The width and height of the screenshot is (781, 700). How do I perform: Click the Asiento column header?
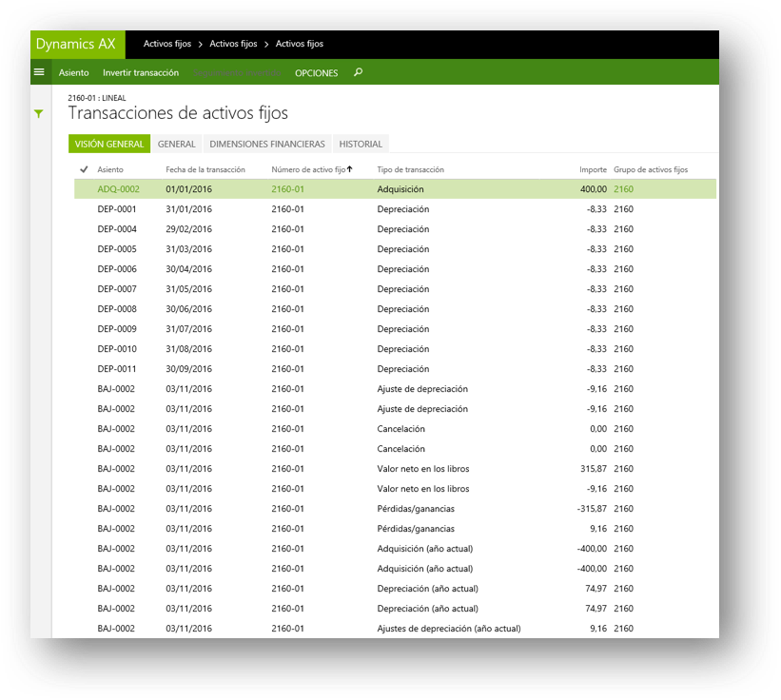click(110, 169)
